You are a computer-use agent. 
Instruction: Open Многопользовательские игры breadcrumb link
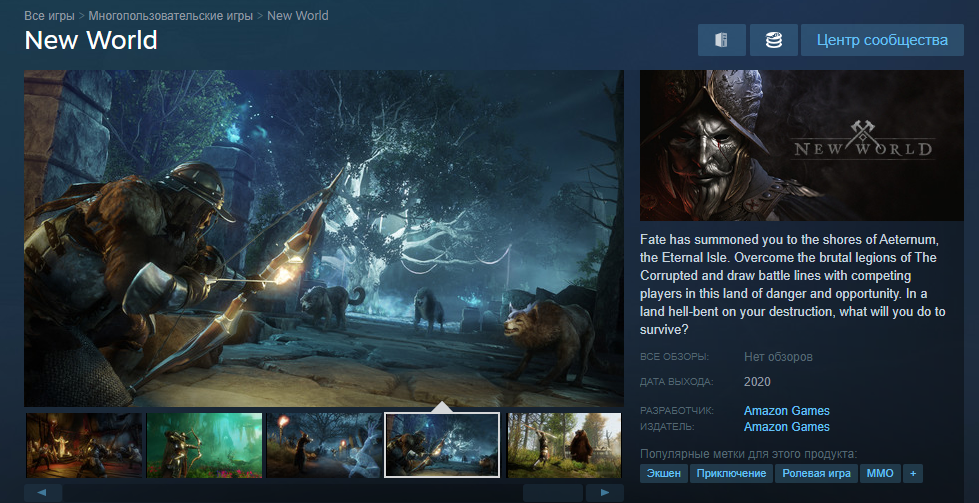click(170, 15)
